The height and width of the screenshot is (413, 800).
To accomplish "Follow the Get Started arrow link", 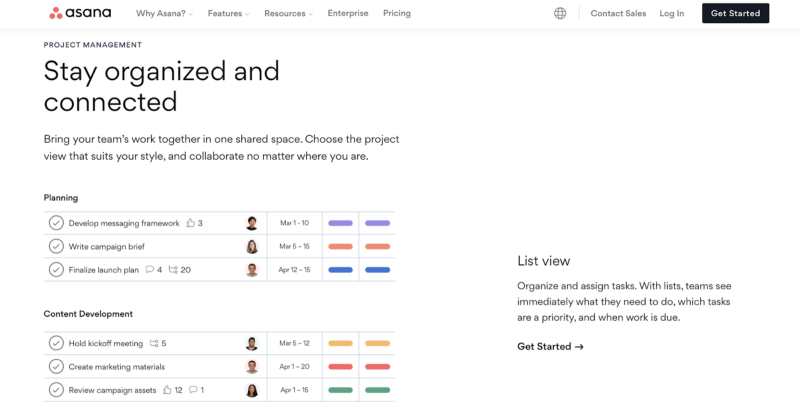I will click(550, 347).
